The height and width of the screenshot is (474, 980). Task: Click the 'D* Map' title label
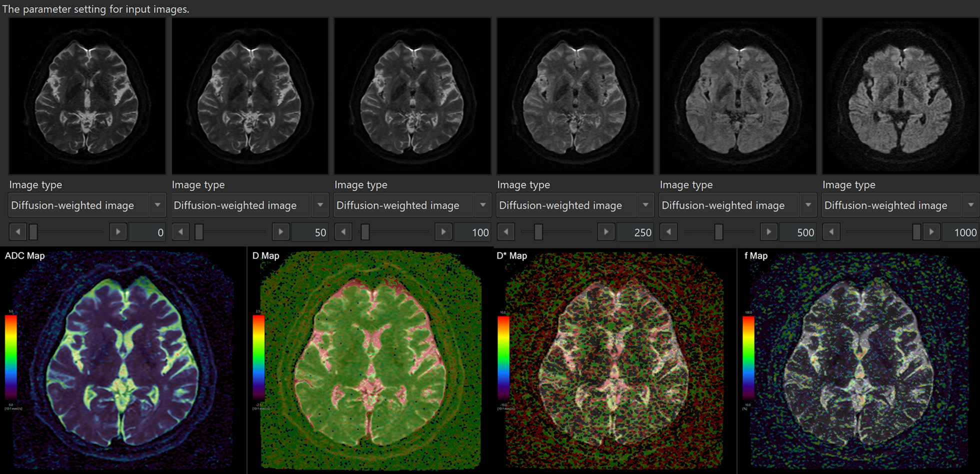click(x=511, y=255)
